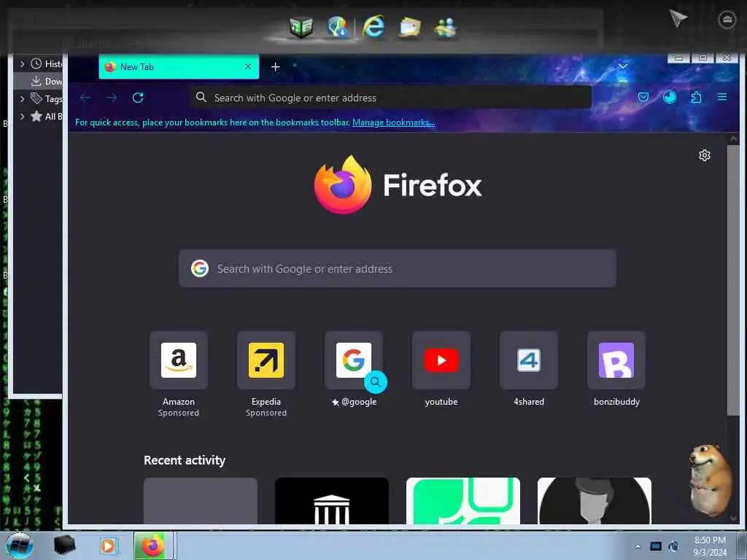
Task: Focus the center Google search box
Action: pyautogui.click(x=398, y=268)
